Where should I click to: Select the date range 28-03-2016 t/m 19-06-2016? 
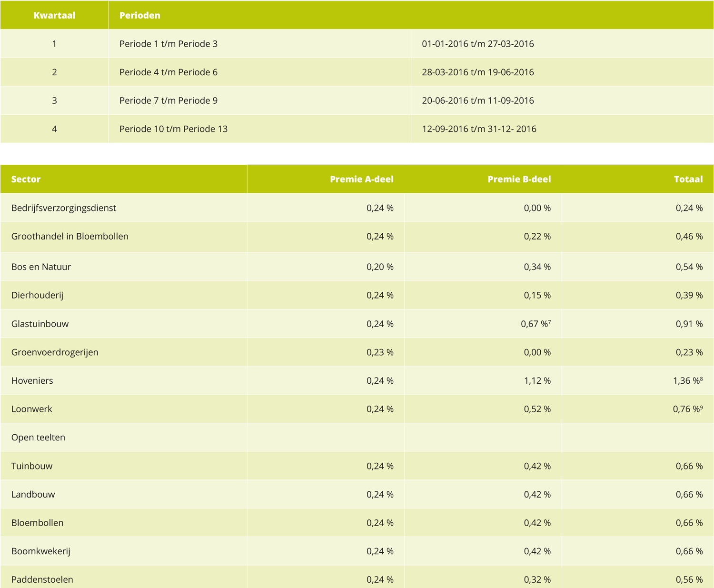(477, 72)
